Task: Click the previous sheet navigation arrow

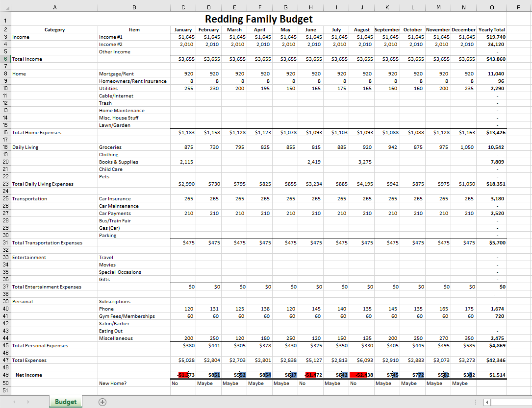Action: click(14, 402)
